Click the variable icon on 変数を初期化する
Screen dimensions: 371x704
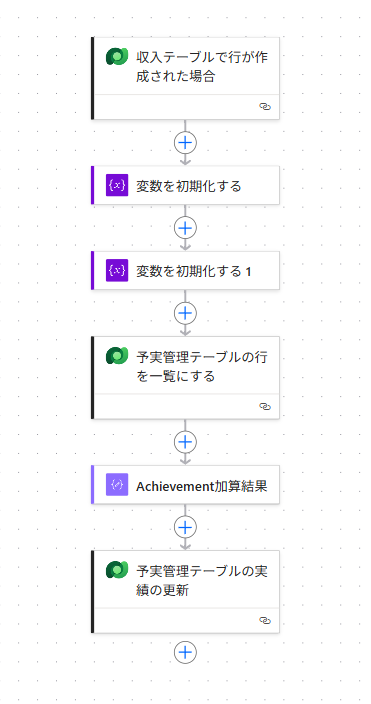click(117, 185)
